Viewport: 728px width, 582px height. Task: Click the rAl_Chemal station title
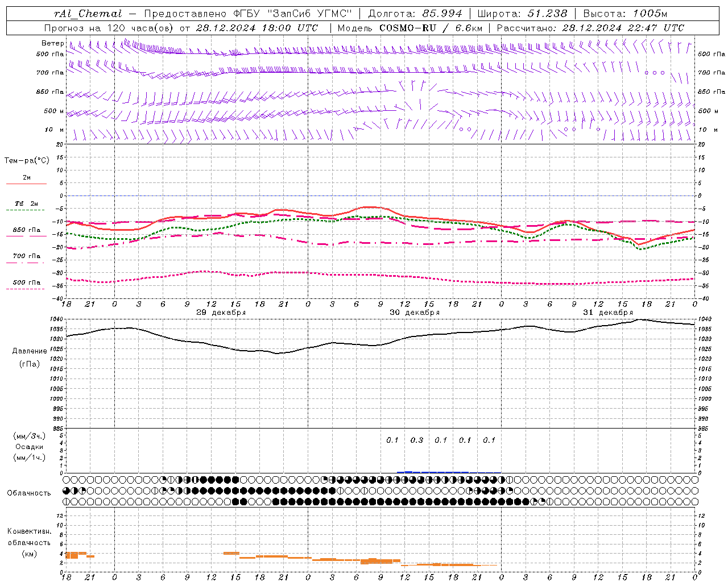pyautogui.click(x=88, y=14)
